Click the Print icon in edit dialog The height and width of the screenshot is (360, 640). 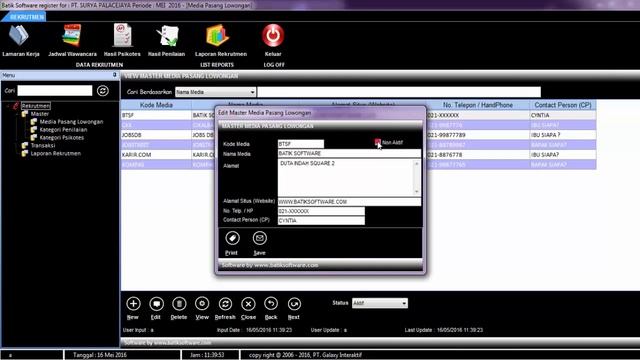pos(232,238)
